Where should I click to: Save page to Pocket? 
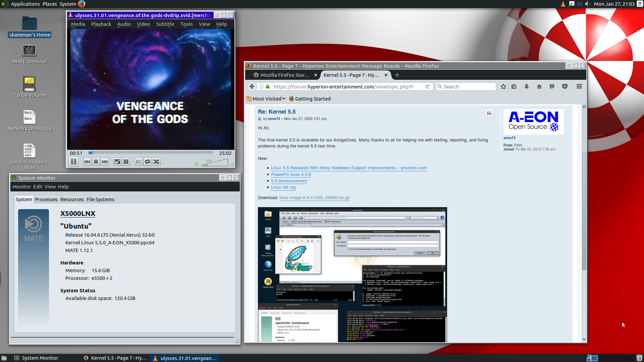[x=565, y=86]
